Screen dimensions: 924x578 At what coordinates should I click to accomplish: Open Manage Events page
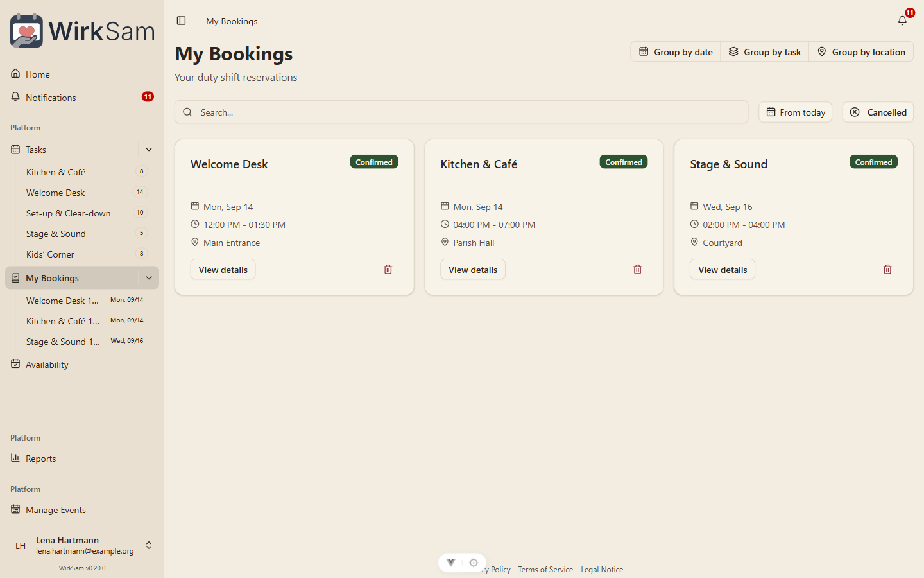(82, 510)
